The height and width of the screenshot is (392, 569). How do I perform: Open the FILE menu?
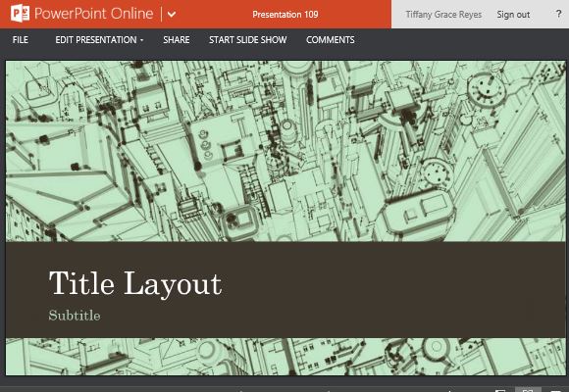click(x=21, y=40)
